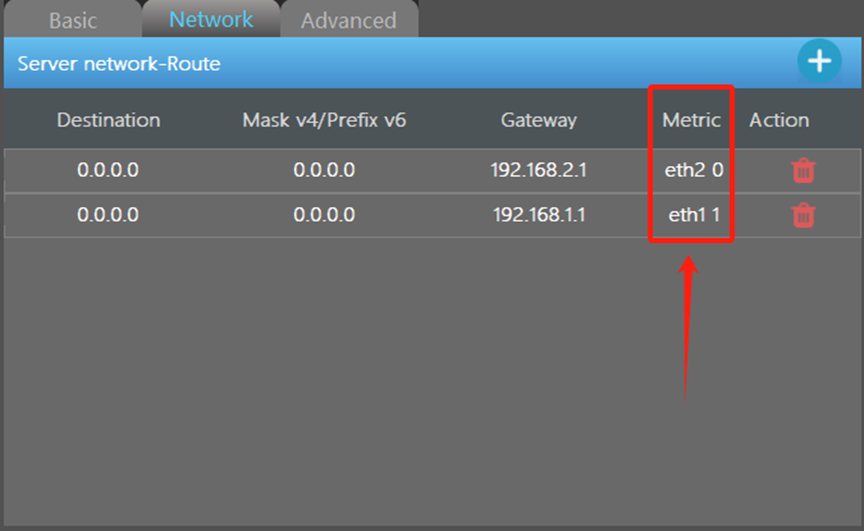Click the Gateway column header

[539, 120]
